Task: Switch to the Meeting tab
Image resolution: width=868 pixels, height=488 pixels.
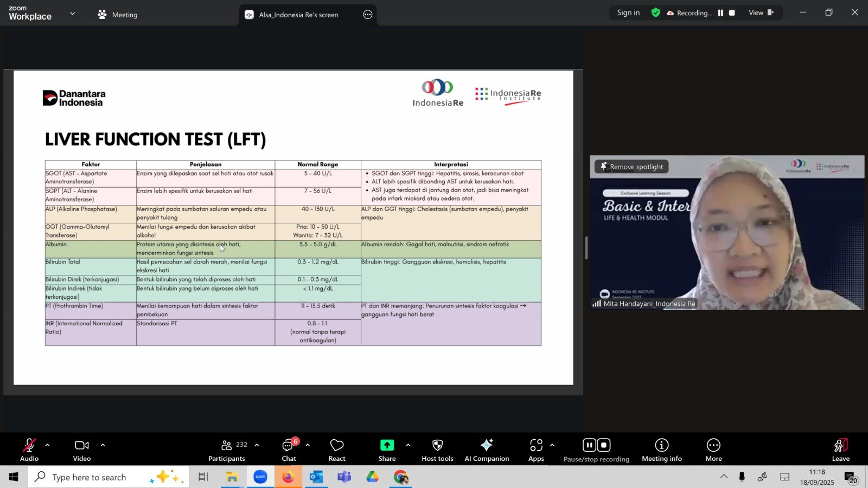Action: (118, 15)
